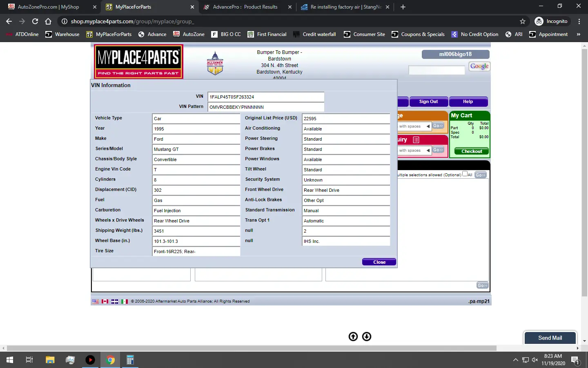Show hidden system tray icons

(x=515, y=360)
